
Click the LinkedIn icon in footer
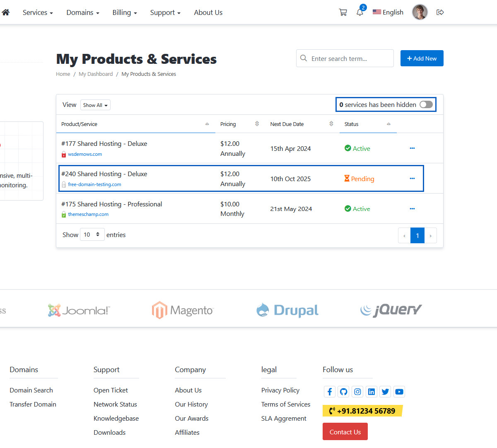pos(372,392)
